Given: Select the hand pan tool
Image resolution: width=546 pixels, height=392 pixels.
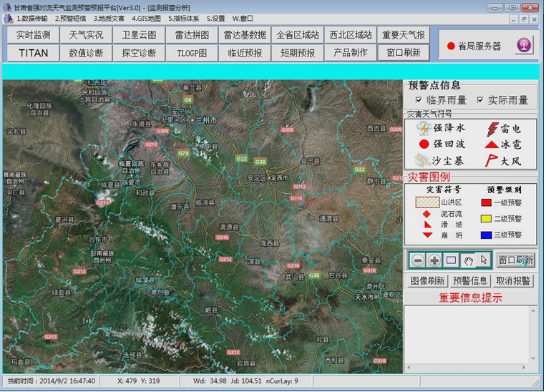Looking at the screenshot, I should 468,260.
